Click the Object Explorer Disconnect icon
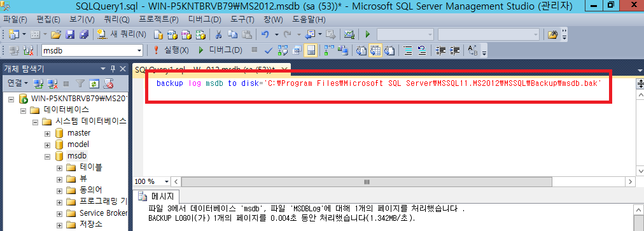This screenshot has width=644, height=231. coord(52,83)
